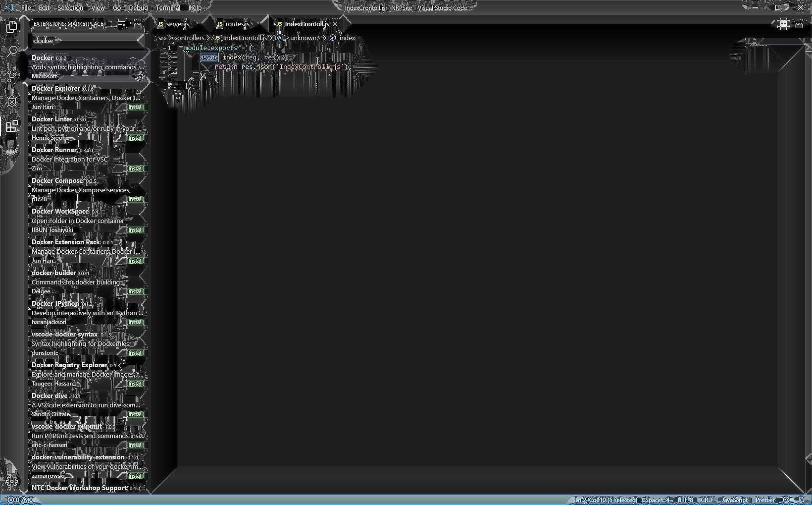Open the Edit menu
Viewport: 812px width, 505px height.
coord(44,7)
